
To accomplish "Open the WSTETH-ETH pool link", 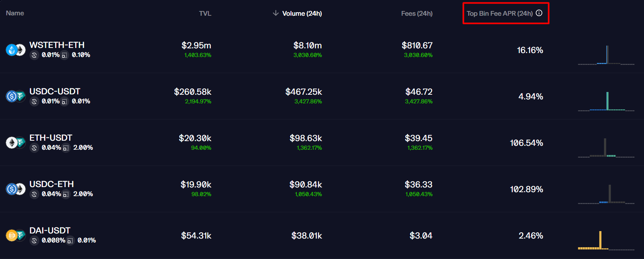I will [x=57, y=45].
